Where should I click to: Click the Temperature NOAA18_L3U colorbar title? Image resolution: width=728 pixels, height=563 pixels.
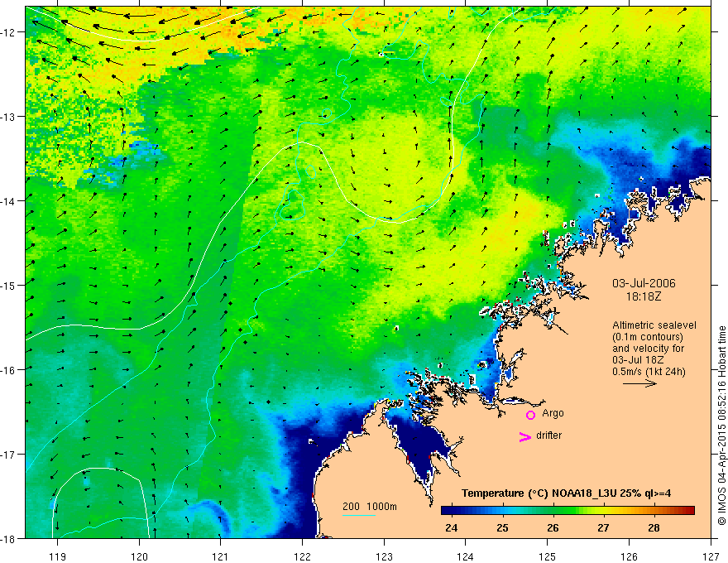pyautogui.click(x=566, y=493)
